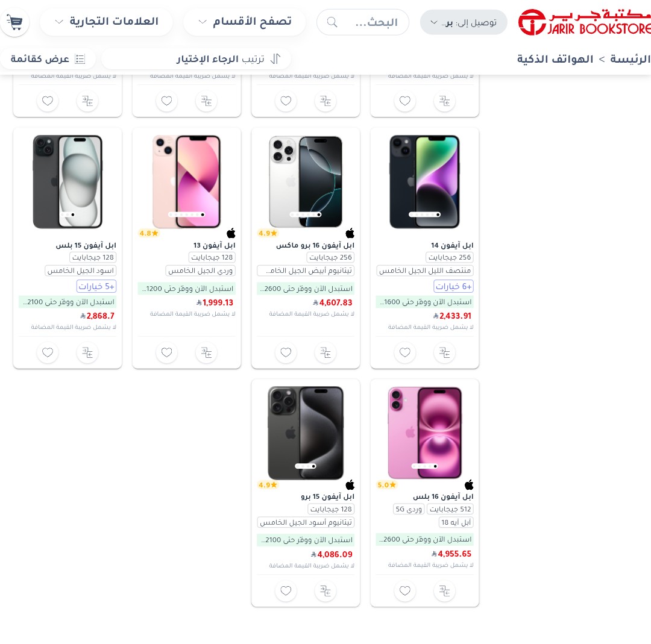Viewport: 651px width, 644px height.
Task: Click compare icon on iPhone 13 card
Action: pos(206,352)
